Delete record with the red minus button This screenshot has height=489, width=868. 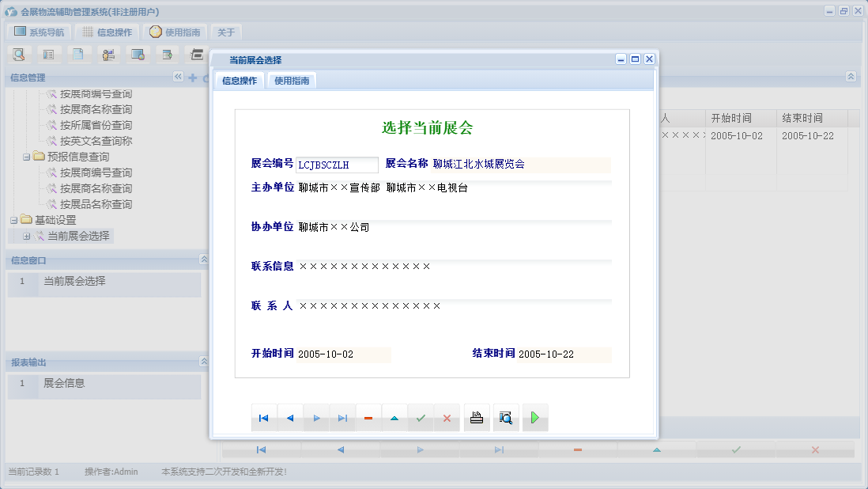click(368, 418)
